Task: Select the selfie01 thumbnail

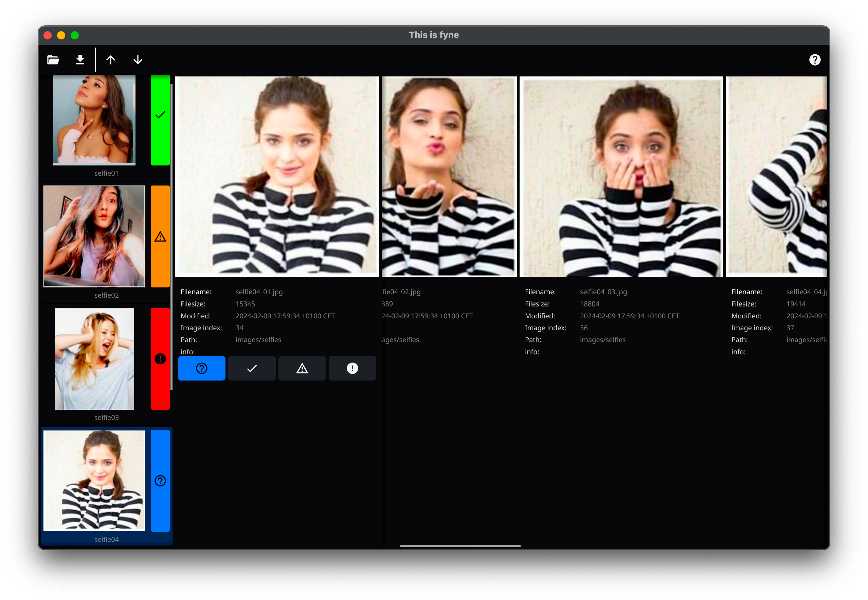Action: [x=94, y=120]
